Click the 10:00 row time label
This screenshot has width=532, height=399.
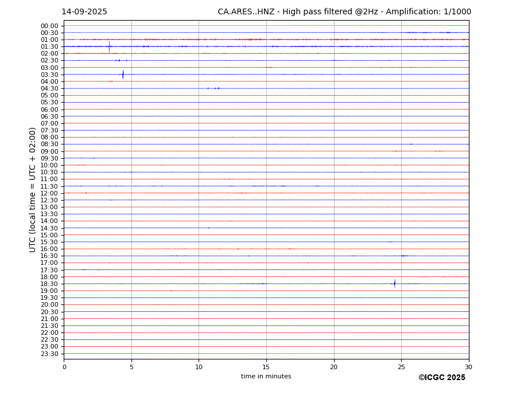click(x=49, y=166)
